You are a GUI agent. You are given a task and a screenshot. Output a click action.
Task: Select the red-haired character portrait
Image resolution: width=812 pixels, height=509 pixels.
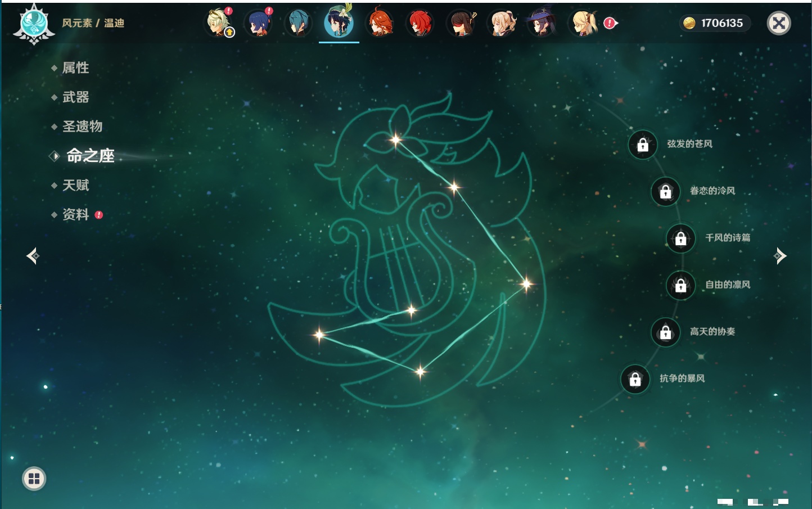coord(420,23)
